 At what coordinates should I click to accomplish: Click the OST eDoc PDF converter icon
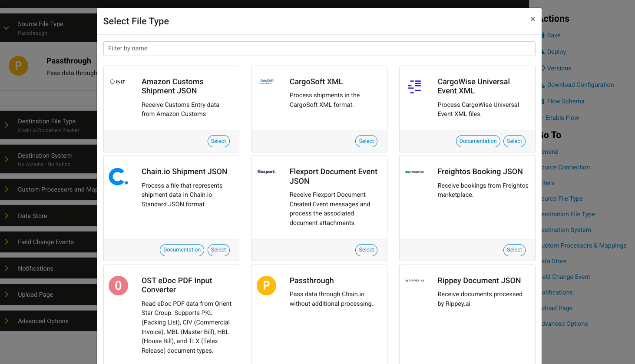pyautogui.click(x=118, y=285)
